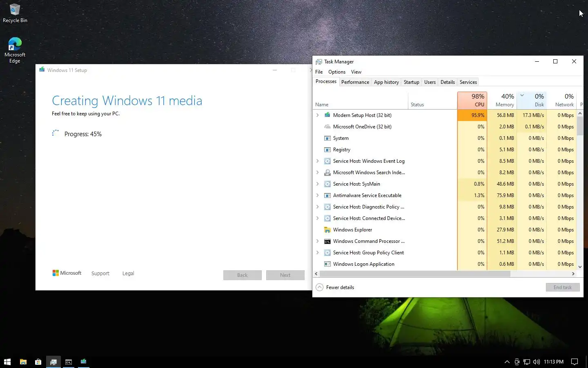Click Connected Device service host icon

(x=327, y=218)
